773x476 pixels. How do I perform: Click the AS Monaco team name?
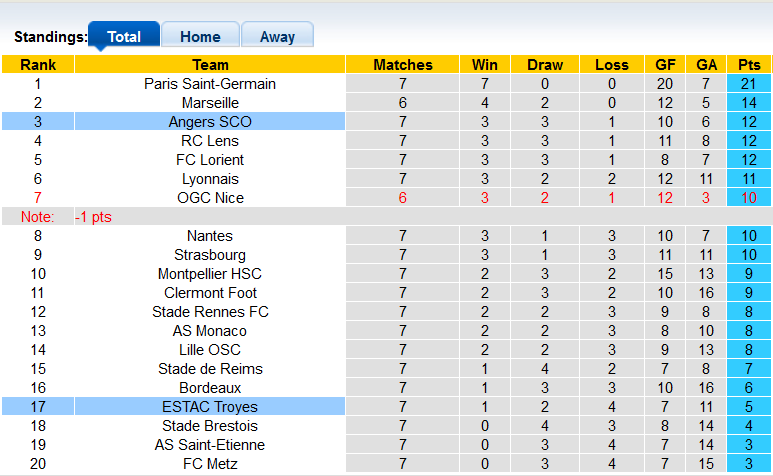pos(210,331)
